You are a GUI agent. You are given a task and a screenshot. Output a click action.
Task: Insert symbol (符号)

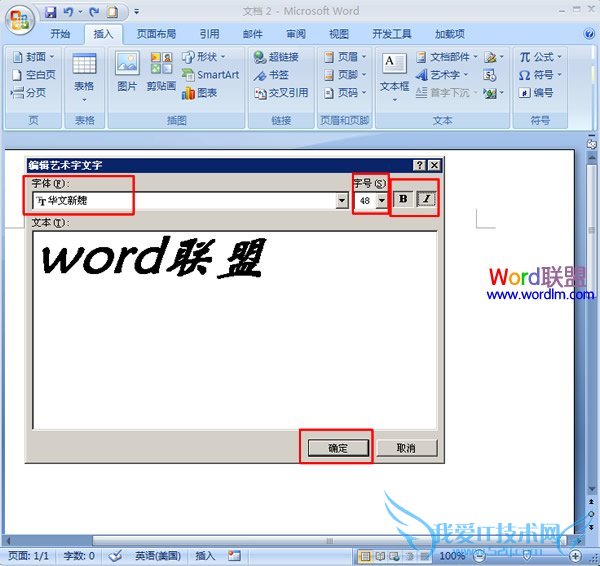point(540,75)
